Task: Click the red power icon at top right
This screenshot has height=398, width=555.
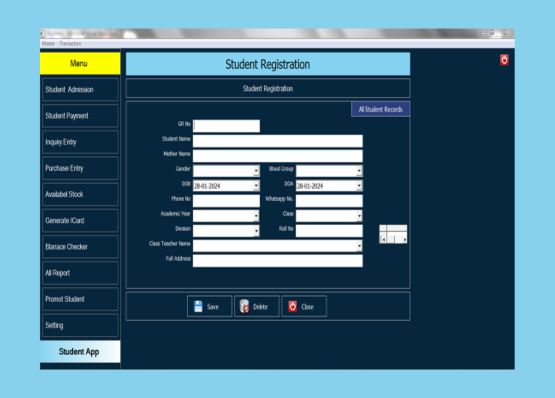Action: [x=504, y=60]
